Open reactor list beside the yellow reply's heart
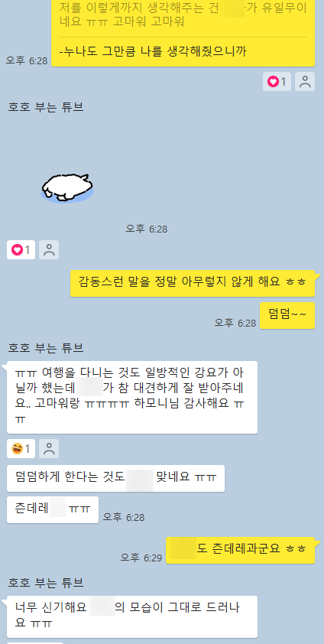The image size is (324, 644). (305, 82)
